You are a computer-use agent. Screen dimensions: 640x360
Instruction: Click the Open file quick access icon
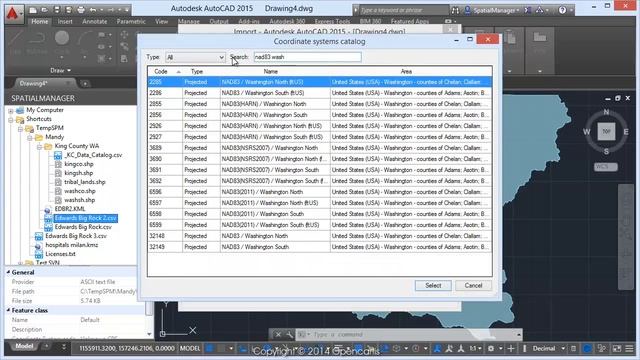(44, 9)
